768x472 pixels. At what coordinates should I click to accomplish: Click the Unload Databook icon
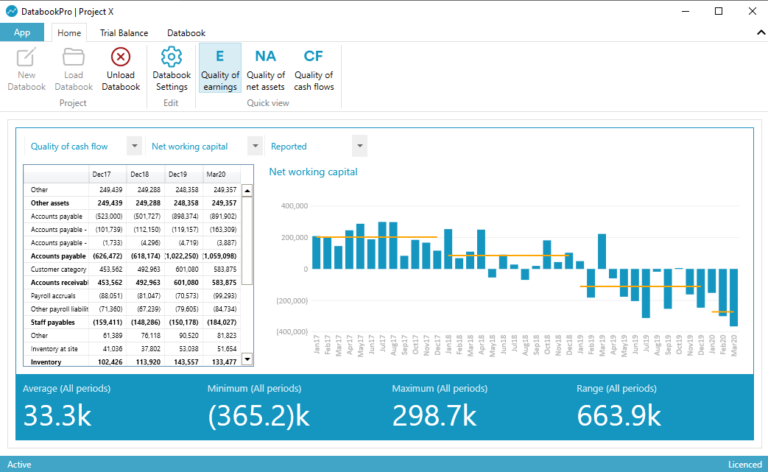(x=121, y=58)
